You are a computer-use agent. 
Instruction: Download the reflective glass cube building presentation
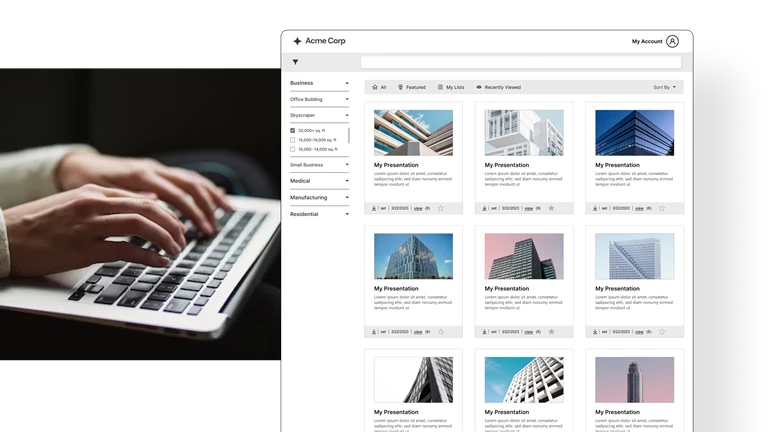(374, 332)
